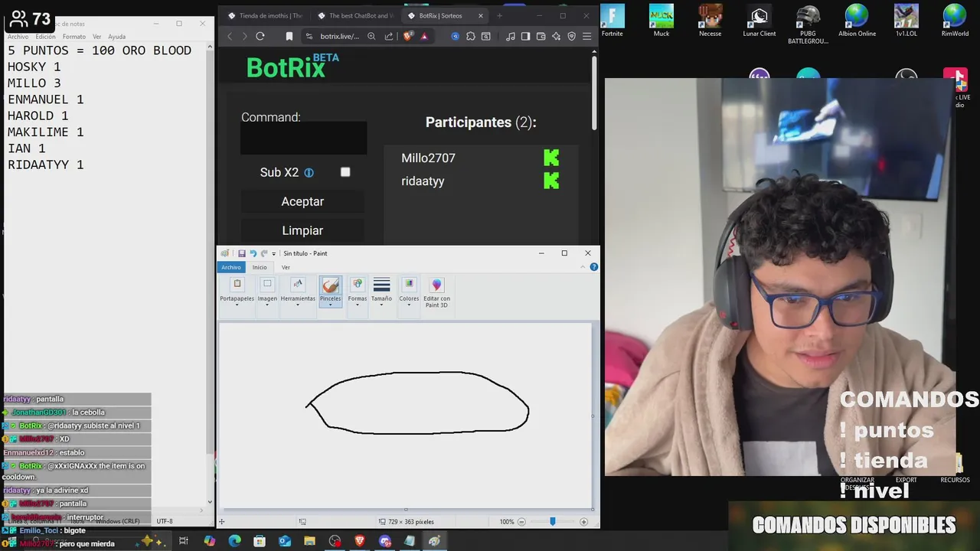Click the Command input field

click(303, 139)
